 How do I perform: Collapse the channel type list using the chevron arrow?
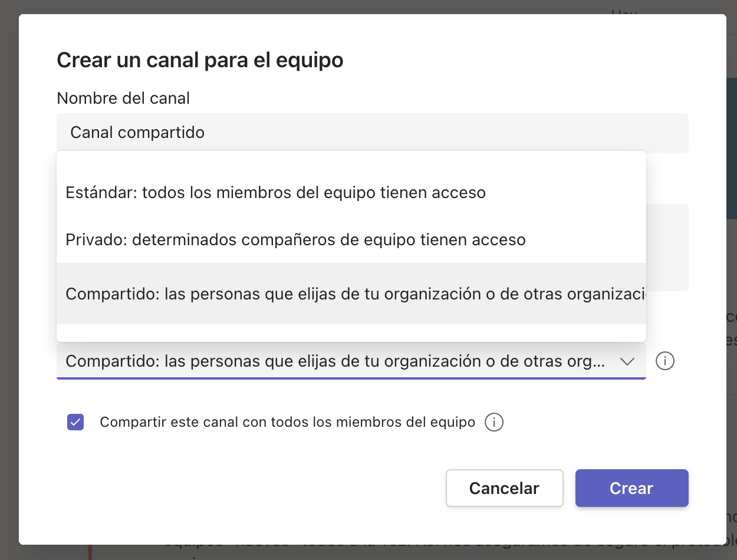(x=627, y=361)
